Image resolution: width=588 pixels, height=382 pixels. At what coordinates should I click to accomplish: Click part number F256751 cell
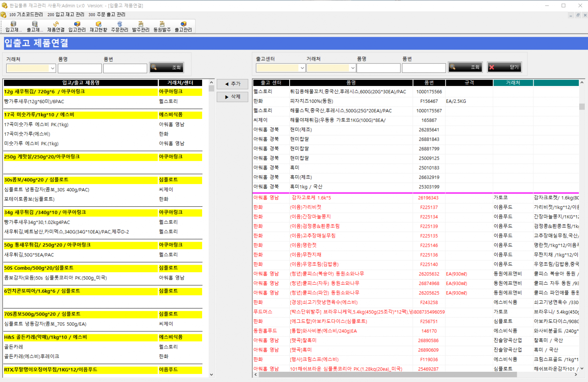point(429,321)
